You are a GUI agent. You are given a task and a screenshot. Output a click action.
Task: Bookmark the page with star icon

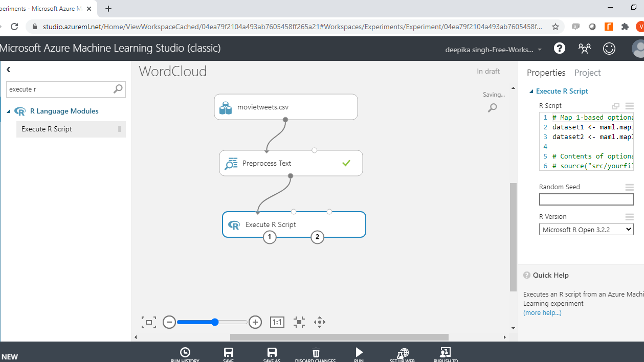[555, 27]
